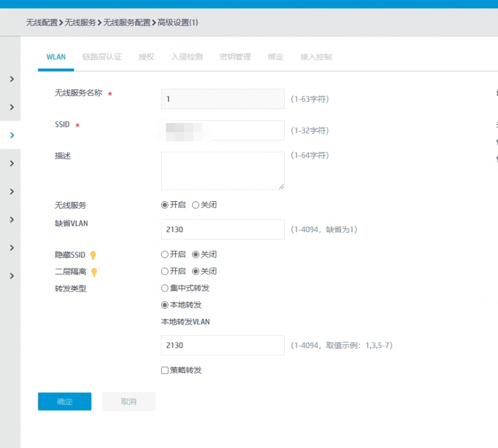Expand the fourth sidebar chevron

12,163
